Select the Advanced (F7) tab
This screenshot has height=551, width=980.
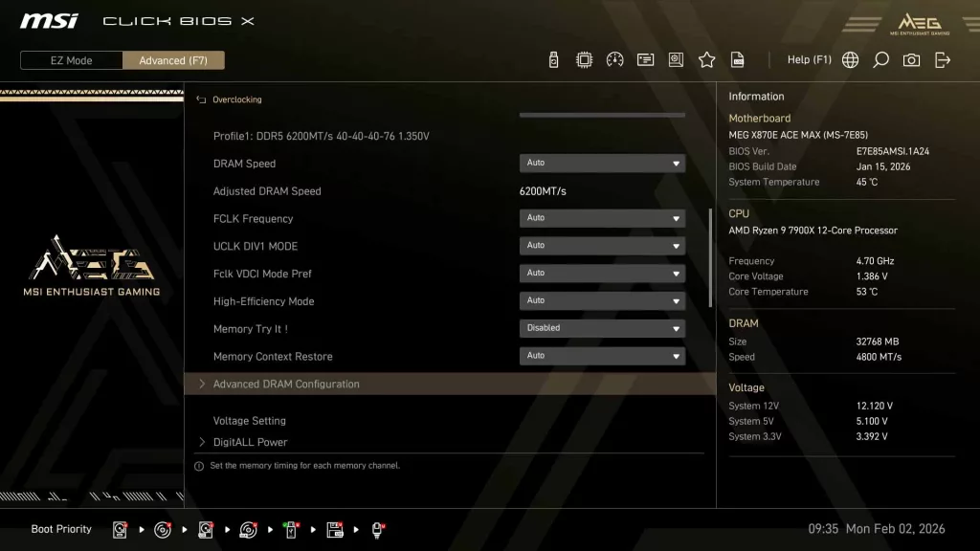[173, 59]
